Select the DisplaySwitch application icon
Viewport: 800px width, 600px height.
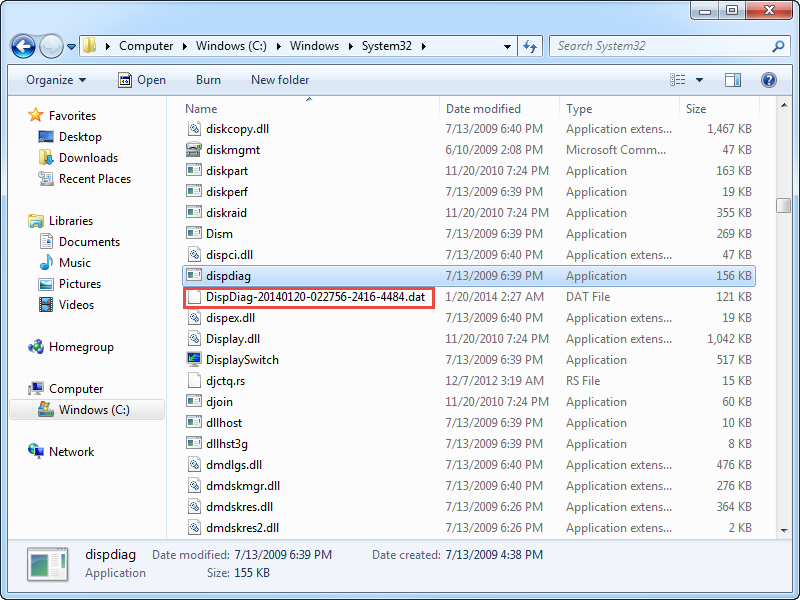[194, 360]
